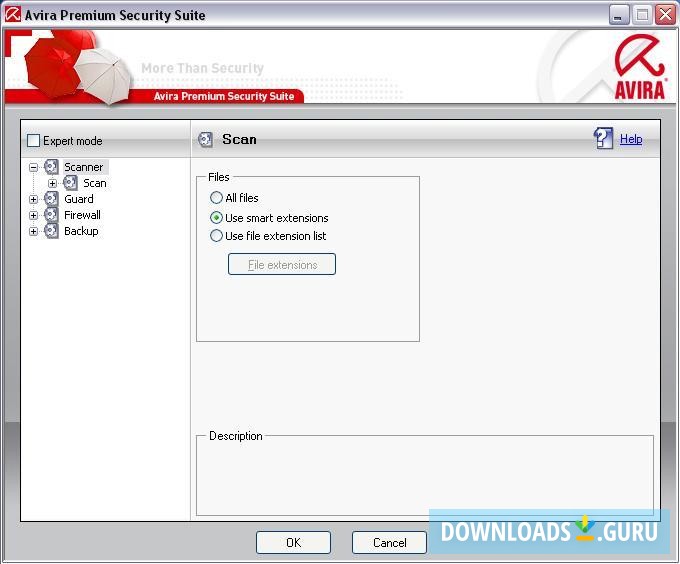Click the Help question mark icon

click(x=603, y=138)
